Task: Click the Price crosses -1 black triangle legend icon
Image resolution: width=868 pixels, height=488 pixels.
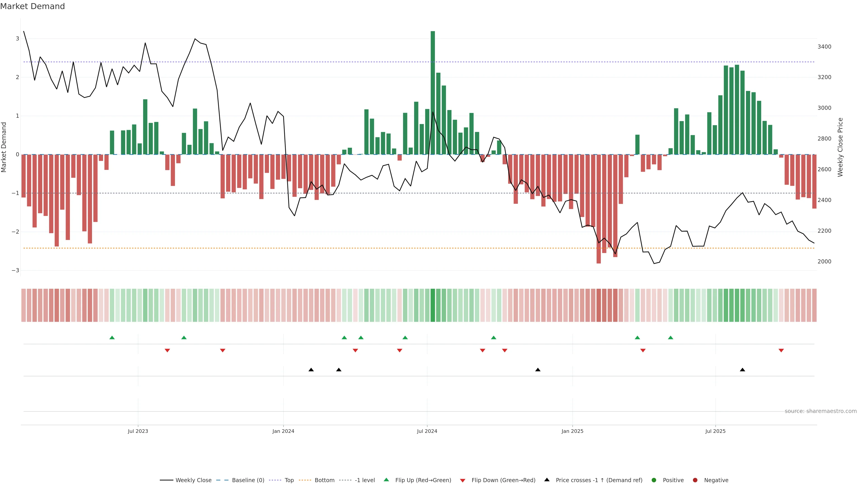Action: (547, 480)
